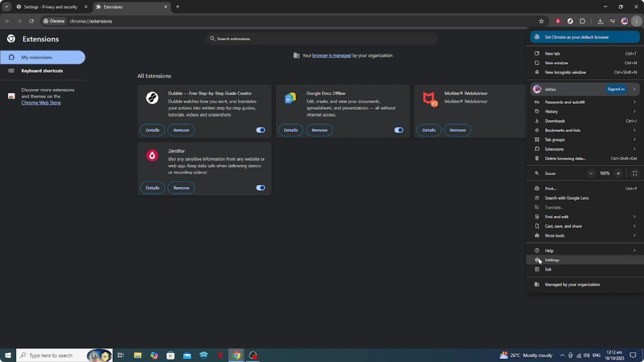The image size is (644, 362).
Task: Open Settings from the Chrome menu
Action: point(585,260)
